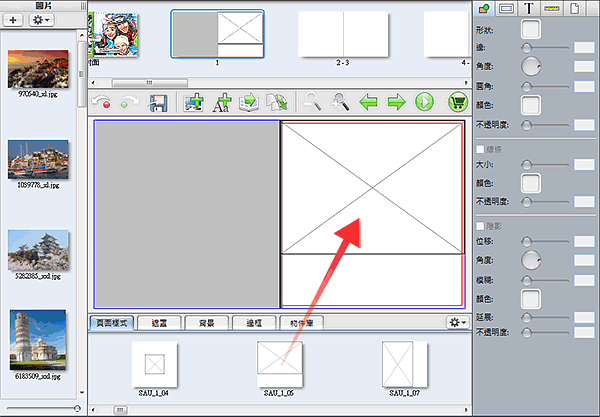The width and height of the screenshot is (600, 417).
Task: Switch to the 遮罩 tab
Action: [x=159, y=323]
